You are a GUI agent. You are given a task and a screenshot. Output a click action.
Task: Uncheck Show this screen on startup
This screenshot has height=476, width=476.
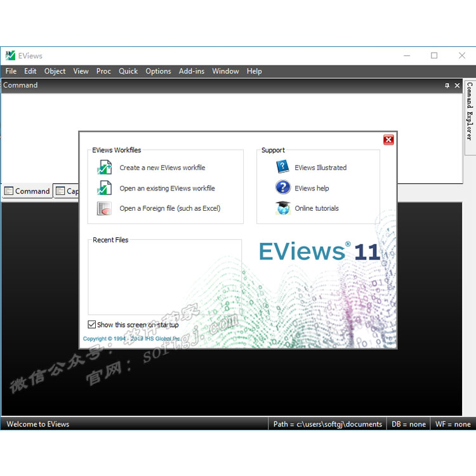click(91, 324)
